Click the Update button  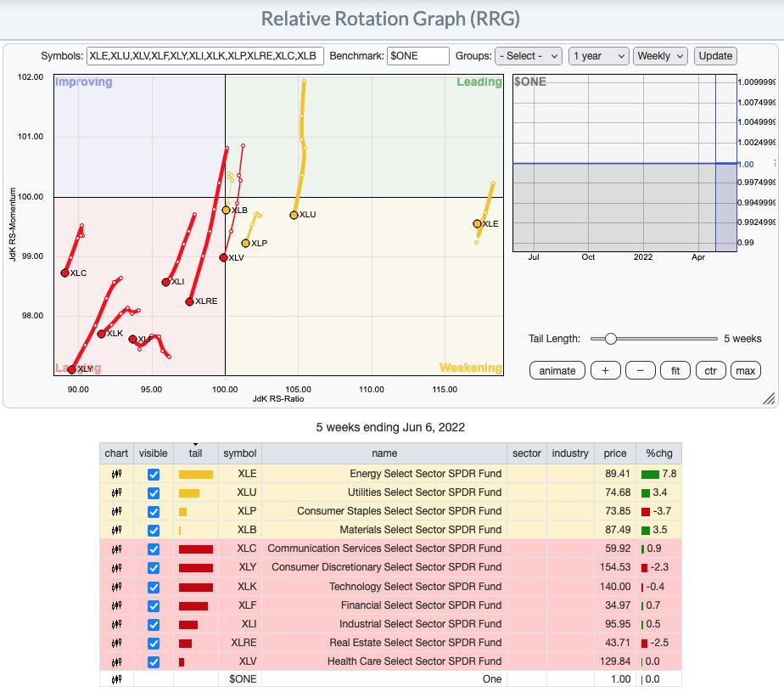tap(715, 56)
